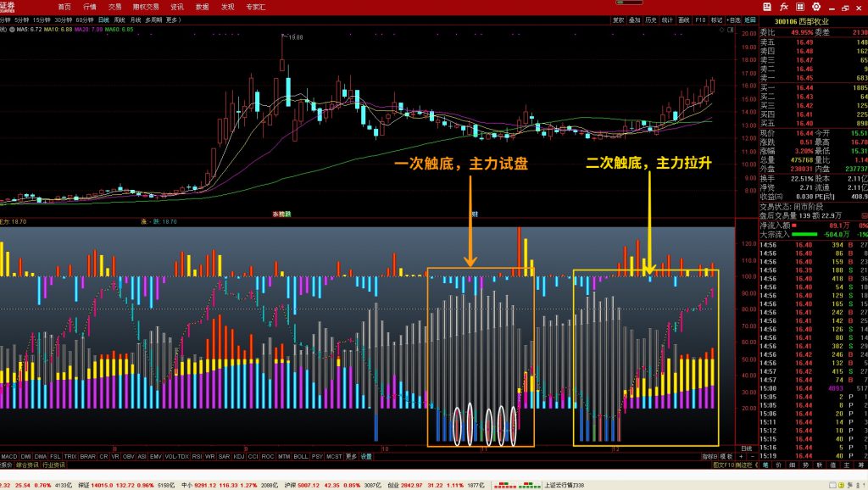Toggle the BOLL indicator

[x=300, y=456]
